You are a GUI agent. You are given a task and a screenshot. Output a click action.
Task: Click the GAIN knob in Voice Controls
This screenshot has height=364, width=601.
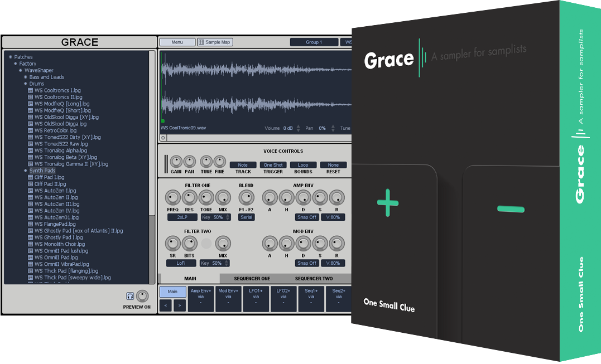pyautogui.click(x=176, y=162)
